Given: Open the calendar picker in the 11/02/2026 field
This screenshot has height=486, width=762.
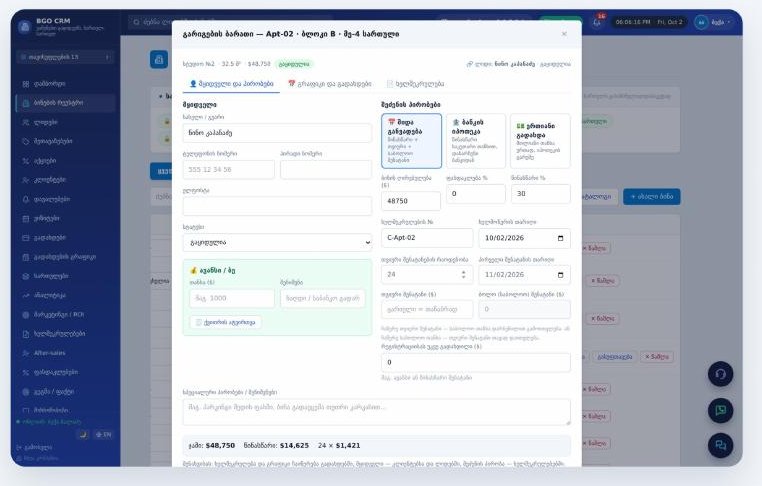Looking at the screenshot, I should [x=560, y=275].
